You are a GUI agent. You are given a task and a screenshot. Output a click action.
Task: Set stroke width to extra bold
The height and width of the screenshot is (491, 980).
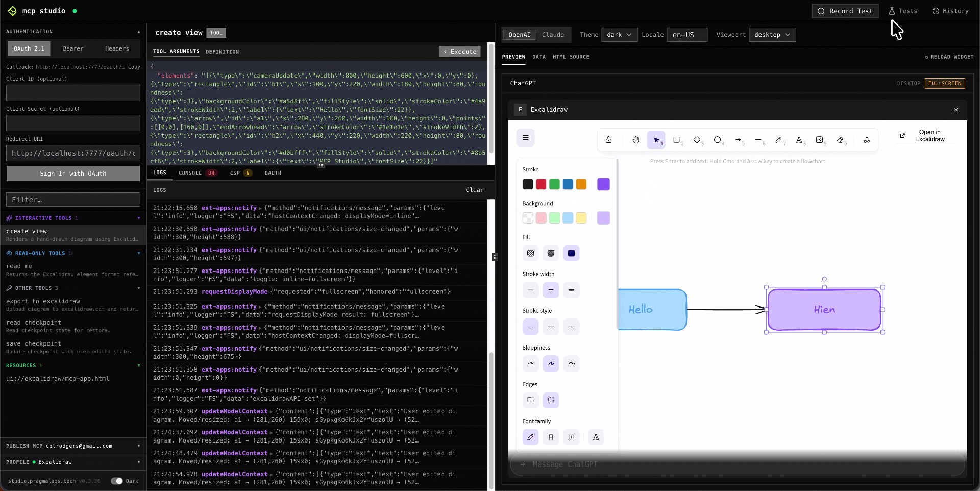pos(571,290)
